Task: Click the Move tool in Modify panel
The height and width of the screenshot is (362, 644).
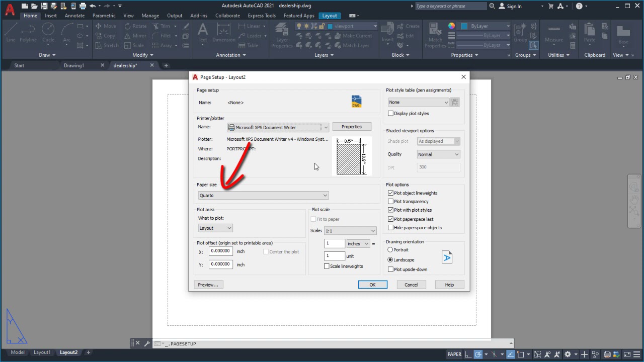Action: [x=106, y=26]
